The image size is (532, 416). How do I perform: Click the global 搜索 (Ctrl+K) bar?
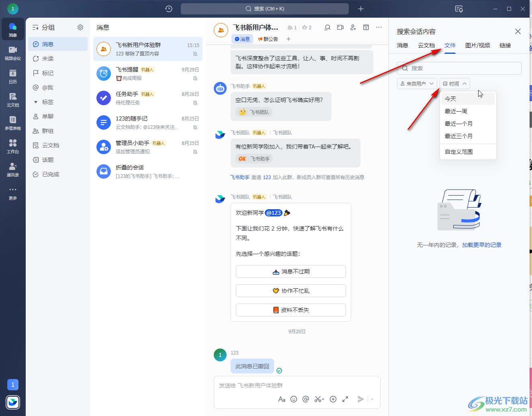click(265, 9)
